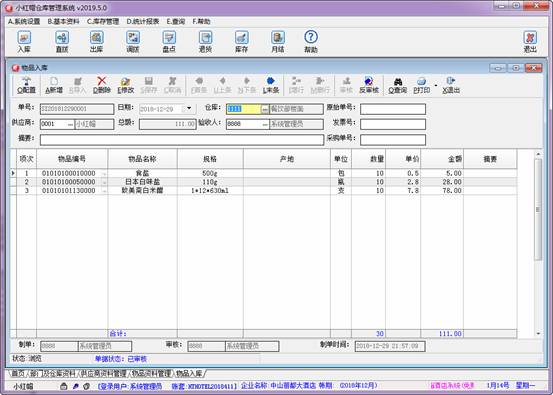
Task: Select the 日本白味盐 item name cell
Action: pyautogui.click(x=142, y=182)
